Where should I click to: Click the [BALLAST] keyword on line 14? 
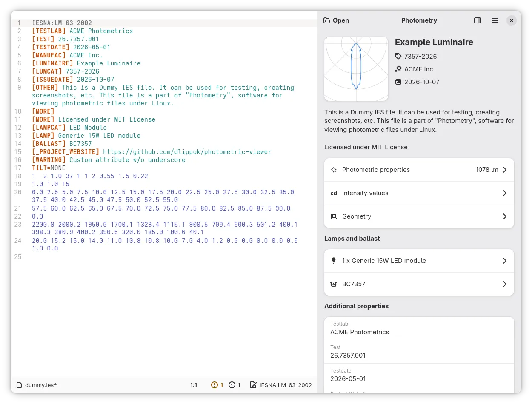coord(49,144)
